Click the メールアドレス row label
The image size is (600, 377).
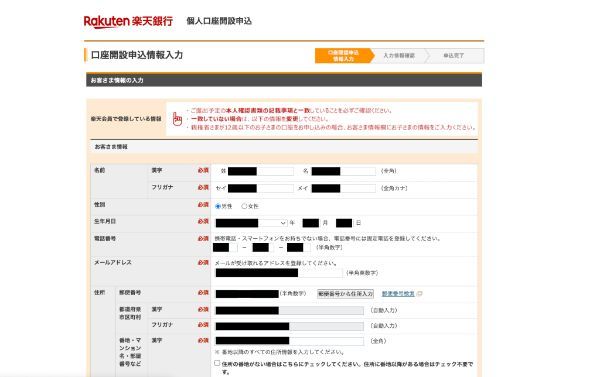pyautogui.click(x=113, y=263)
